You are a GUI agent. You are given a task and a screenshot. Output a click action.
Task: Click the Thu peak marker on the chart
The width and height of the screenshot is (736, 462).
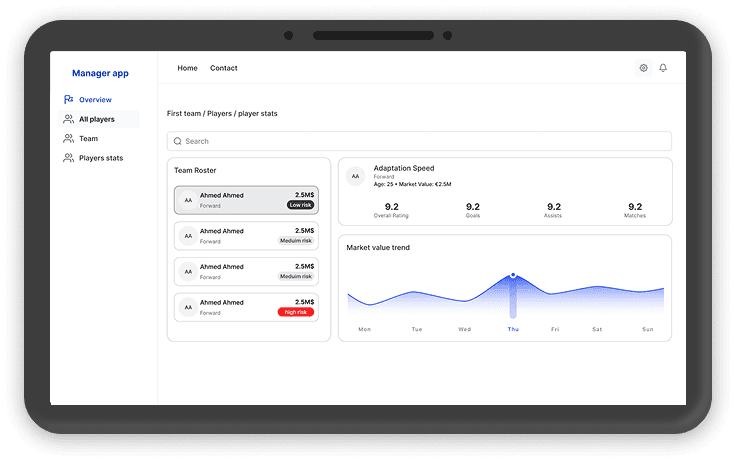[513, 275]
